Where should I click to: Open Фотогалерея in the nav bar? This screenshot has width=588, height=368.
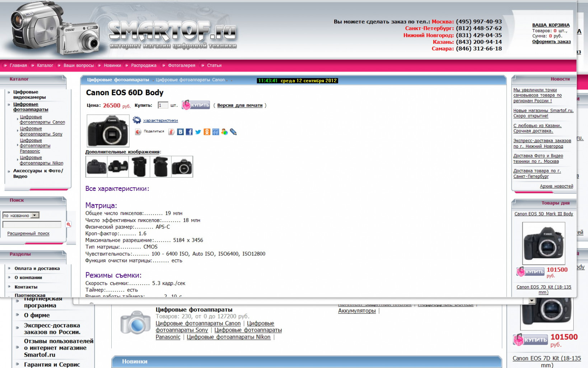(182, 65)
